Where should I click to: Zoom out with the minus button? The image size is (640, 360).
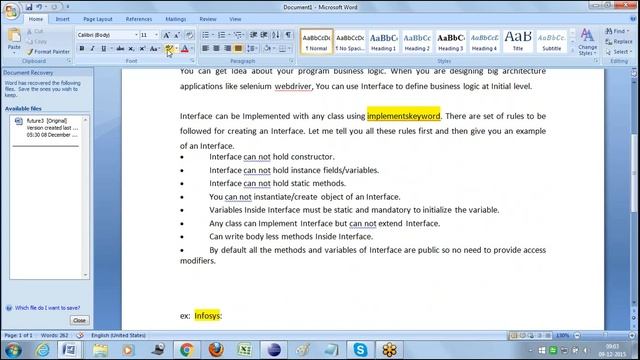[x=577, y=335]
